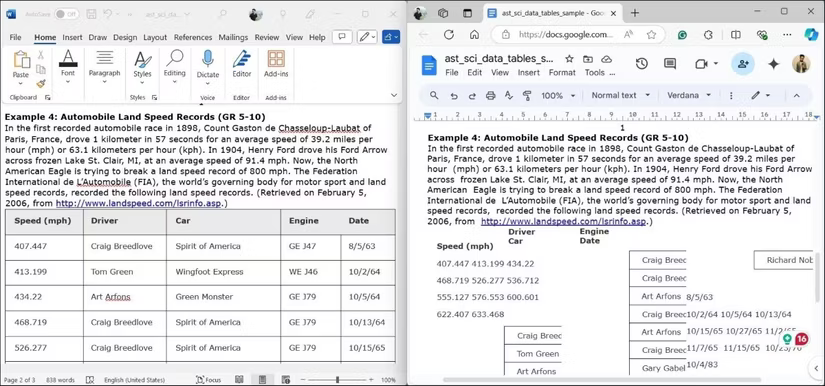The image size is (825, 386).
Task: Reload the page in the browser
Action: tap(448, 35)
